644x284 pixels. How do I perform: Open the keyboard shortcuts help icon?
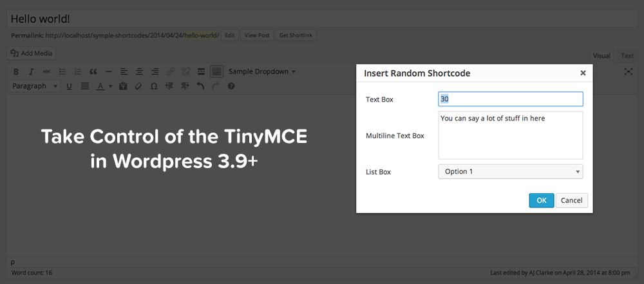click(x=231, y=86)
